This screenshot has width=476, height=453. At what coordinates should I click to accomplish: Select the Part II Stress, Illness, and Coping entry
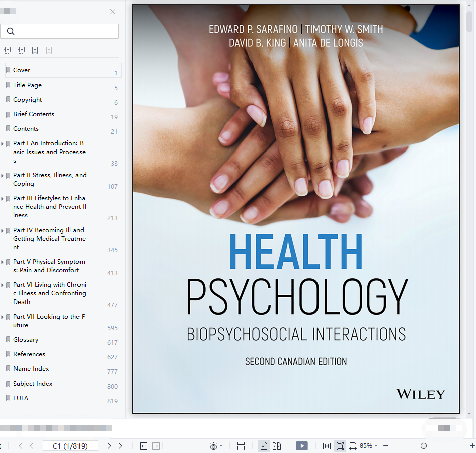tap(49, 180)
